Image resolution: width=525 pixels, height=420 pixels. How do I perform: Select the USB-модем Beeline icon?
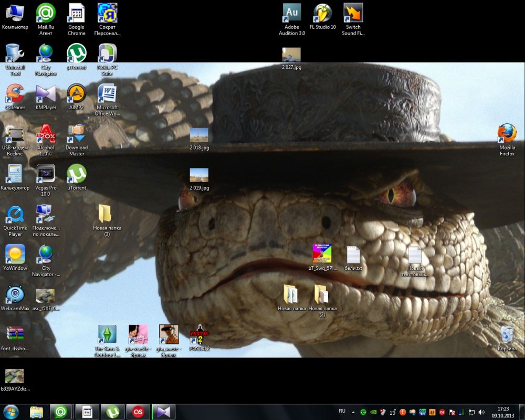[x=15, y=140]
